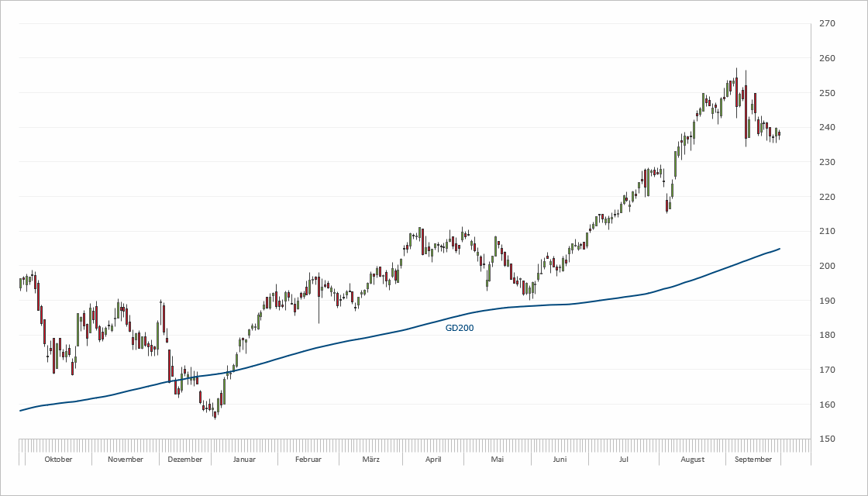Select the 200 value on the price axis
This screenshot has height=496, width=868.
[827, 266]
